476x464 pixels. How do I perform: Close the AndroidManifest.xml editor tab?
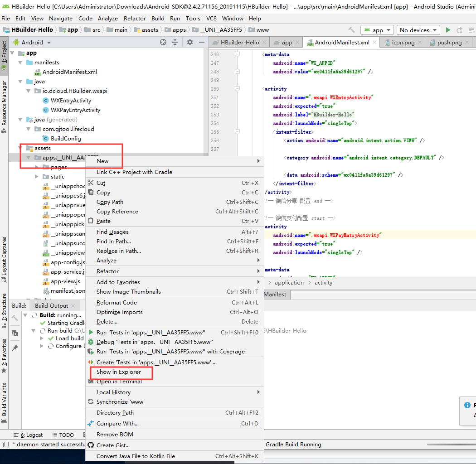(374, 42)
